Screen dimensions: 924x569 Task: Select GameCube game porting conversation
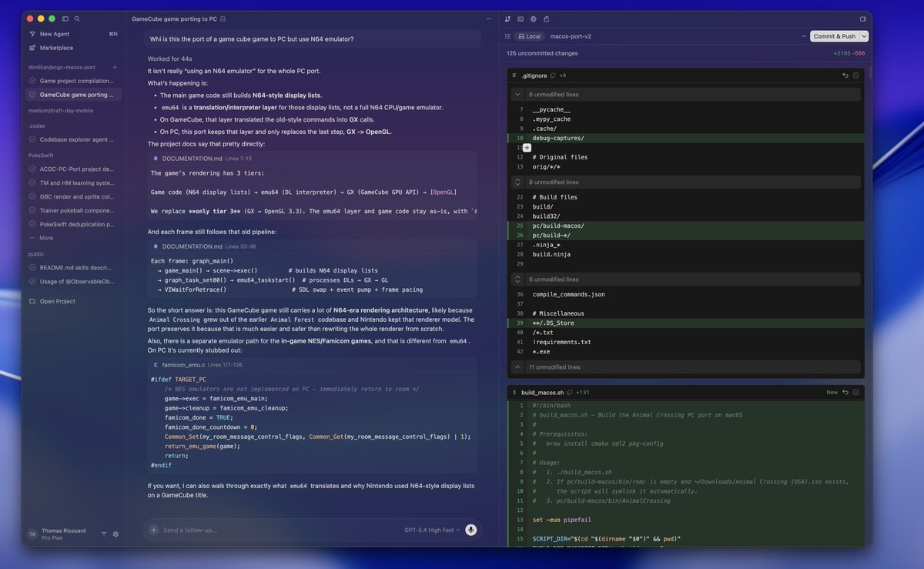(x=73, y=95)
